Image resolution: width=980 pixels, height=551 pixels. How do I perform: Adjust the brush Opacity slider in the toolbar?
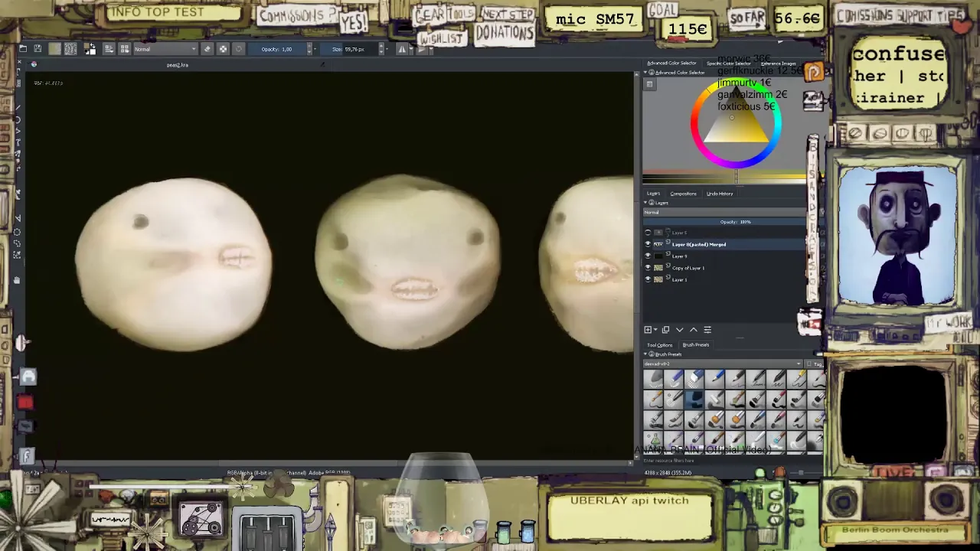click(279, 48)
